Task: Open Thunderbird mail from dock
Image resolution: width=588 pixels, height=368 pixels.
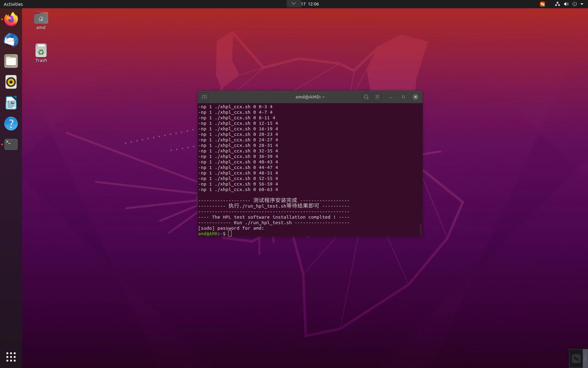Action: pyautogui.click(x=11, y=40)
